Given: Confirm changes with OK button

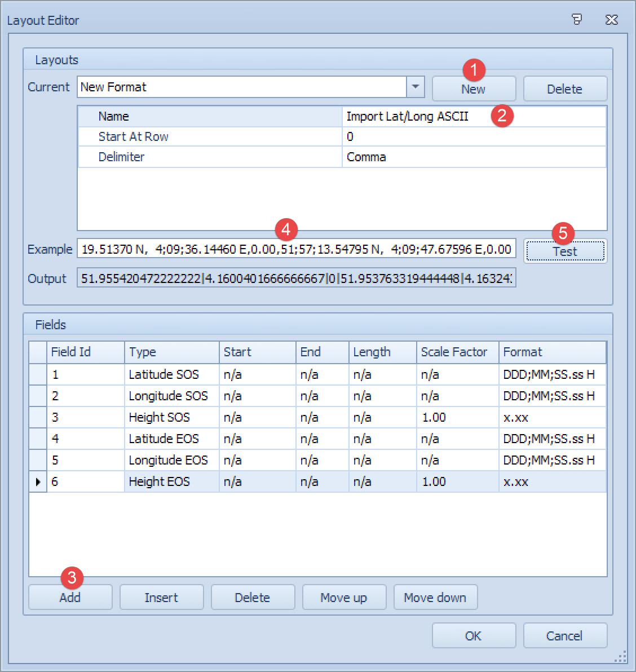Looking at the screenshot, I should 473,636.
